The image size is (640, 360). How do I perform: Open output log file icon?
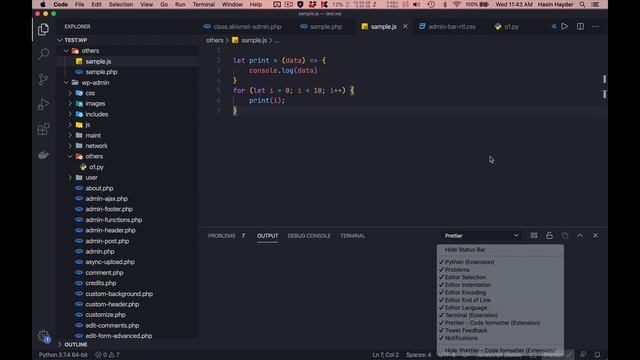point(564,236)
